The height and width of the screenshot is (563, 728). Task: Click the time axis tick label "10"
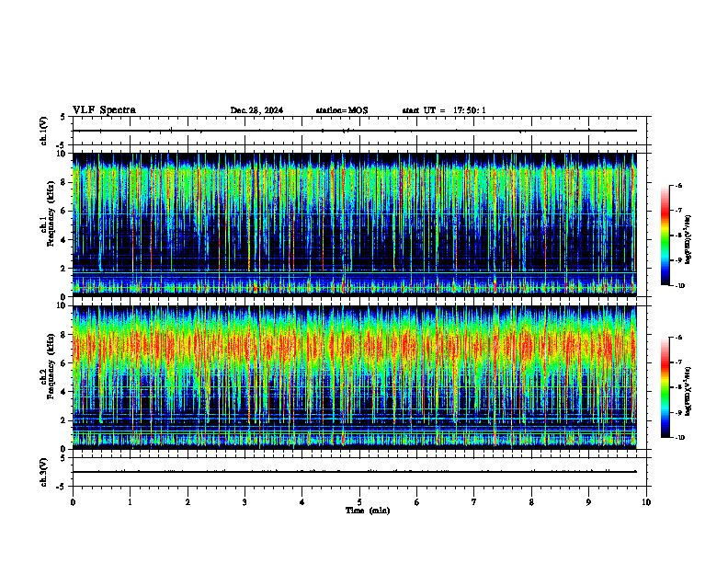click(646, 502)
